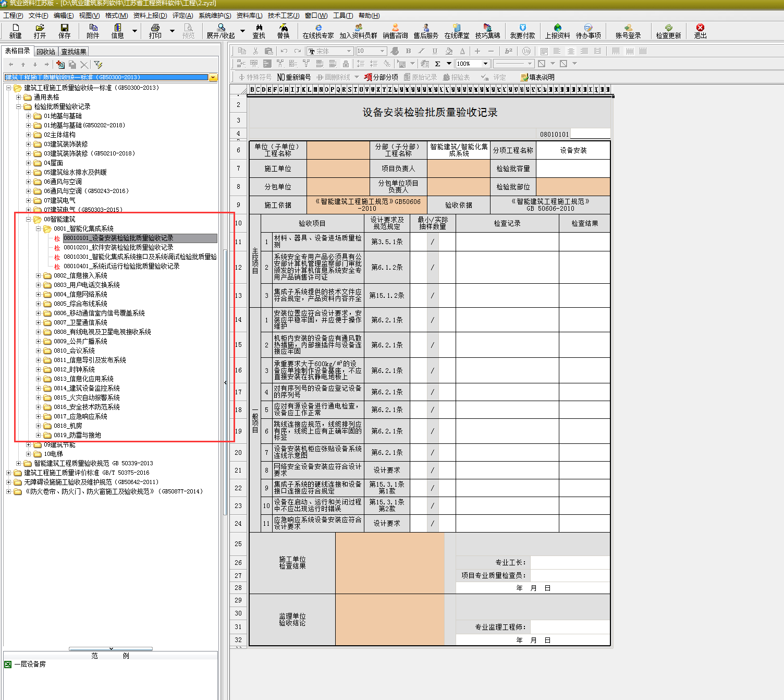The height and width of the screenshot is (700, 784).
Task: Click 检查更新 check update icon
Action: pos(669,31)
